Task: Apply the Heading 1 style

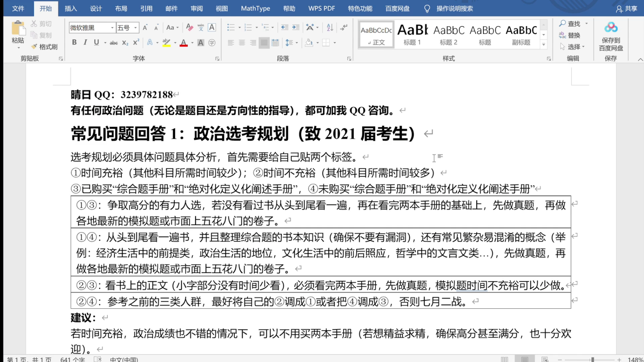Action: coord(412,35)
